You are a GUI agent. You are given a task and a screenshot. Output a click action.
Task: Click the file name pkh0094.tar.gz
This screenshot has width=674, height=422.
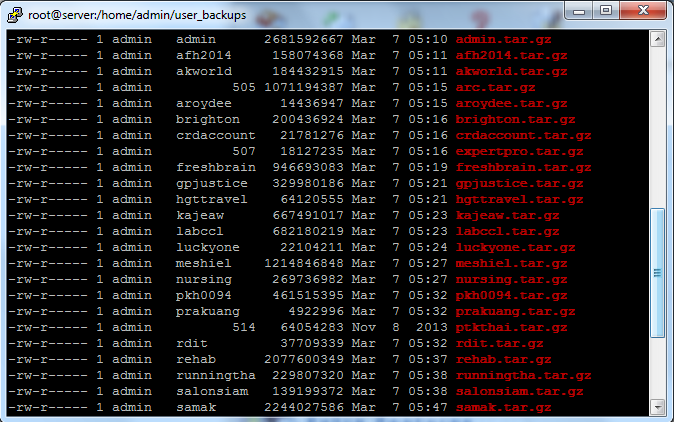click(x=511, y=296)
